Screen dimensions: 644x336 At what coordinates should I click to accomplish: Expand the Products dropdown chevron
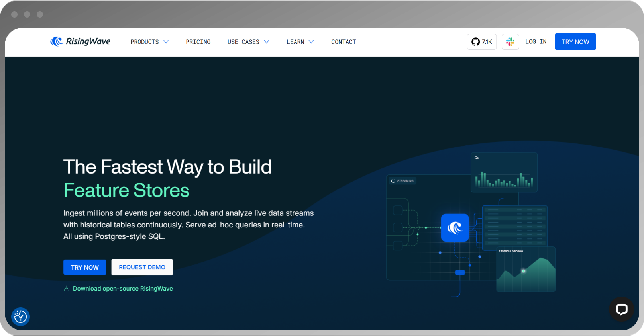click(x=166, y=42)
